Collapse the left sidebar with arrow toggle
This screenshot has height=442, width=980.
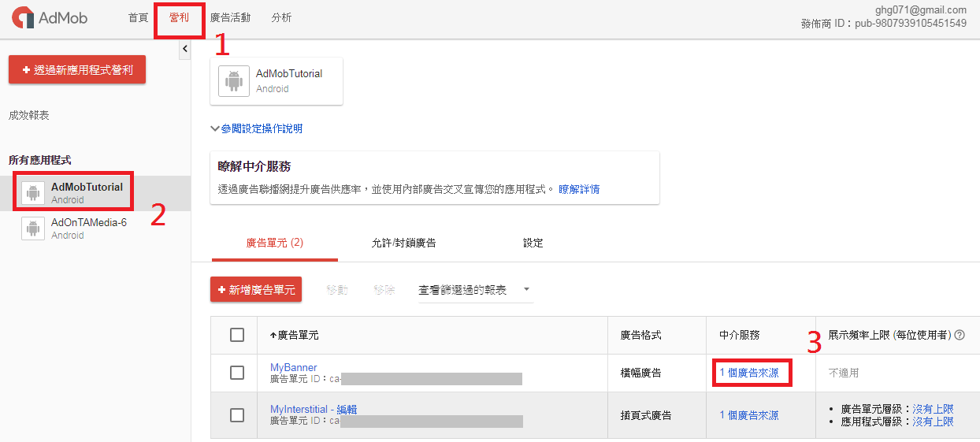[x=185, y=49]
